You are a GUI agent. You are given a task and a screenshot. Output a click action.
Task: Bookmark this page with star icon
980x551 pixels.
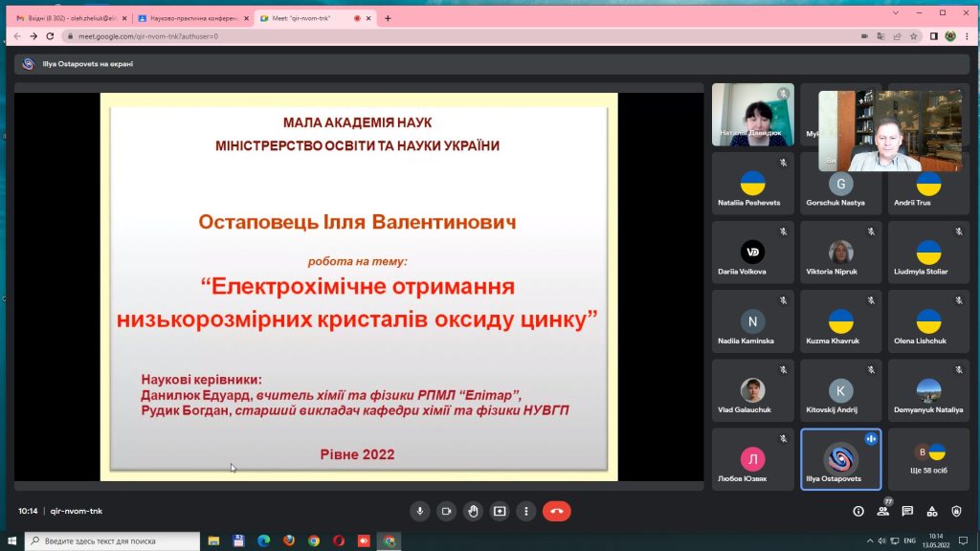click(x=914, y=36)
